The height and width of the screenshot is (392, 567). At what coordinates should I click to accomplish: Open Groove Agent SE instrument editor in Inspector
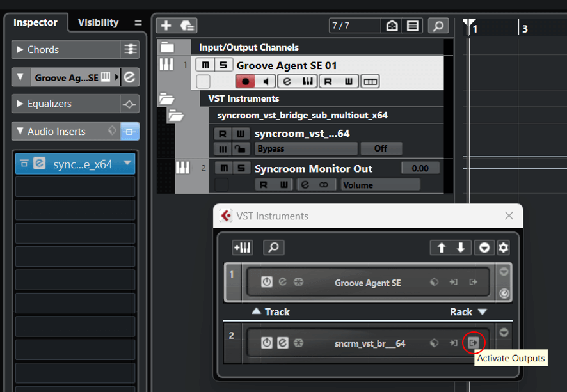pos(131,77)
